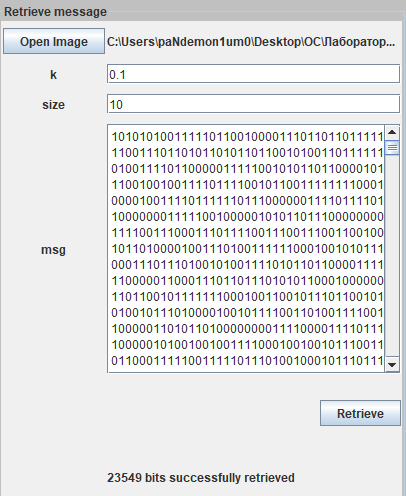Screen dimensions: 406x496
Task: Click the '23549 bits successfully retrieved' status text
Action: coord(201,478)
